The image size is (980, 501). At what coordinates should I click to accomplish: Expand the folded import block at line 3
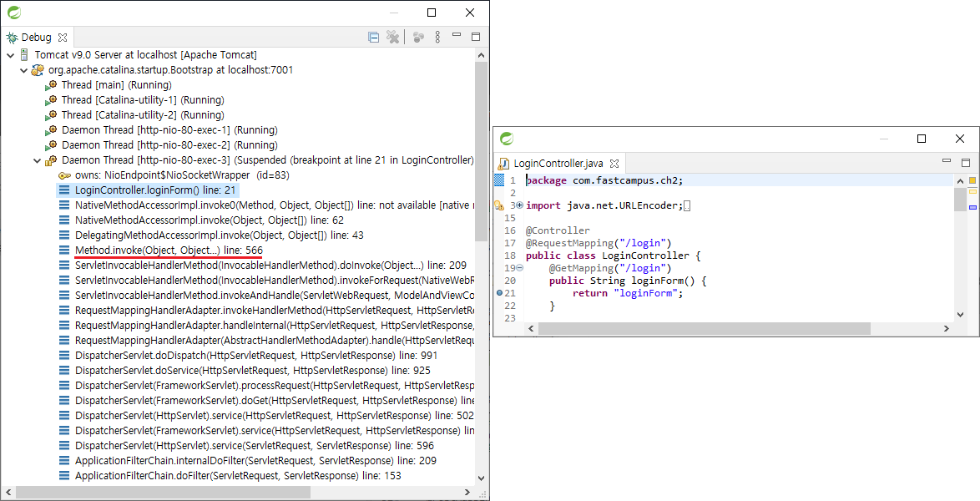520,205
